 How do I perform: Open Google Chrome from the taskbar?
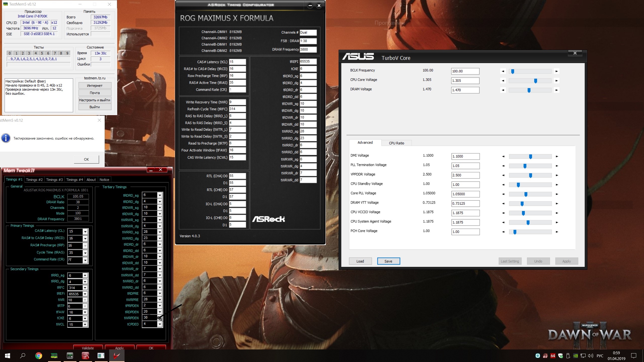click(x=38, y=355)
